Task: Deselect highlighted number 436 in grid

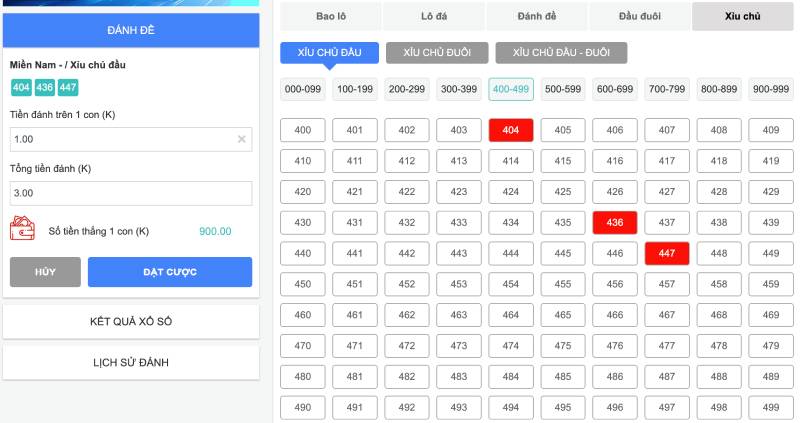Action: pos(615,222)
